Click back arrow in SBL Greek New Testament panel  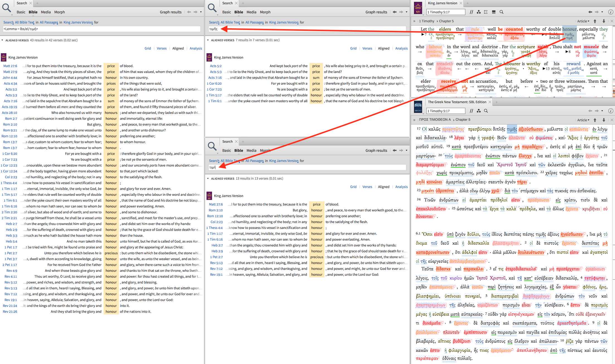pyautogui.click(x=590, y=111)
